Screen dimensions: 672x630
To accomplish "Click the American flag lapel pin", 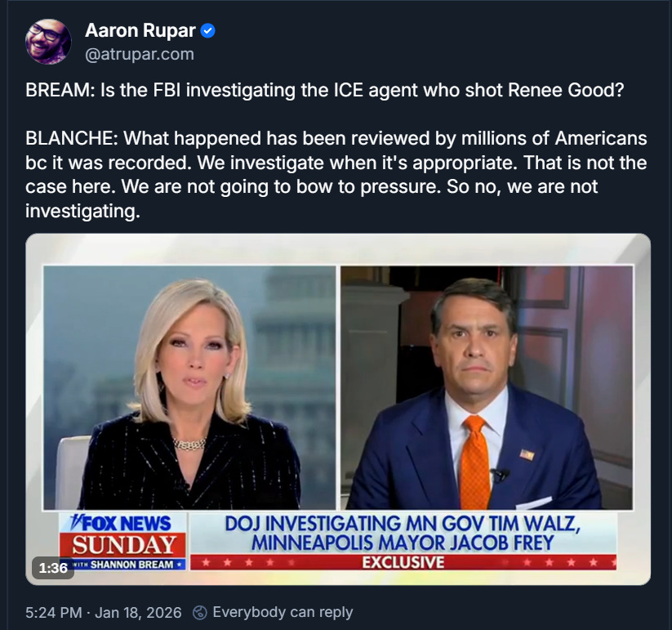I will 527,454.
